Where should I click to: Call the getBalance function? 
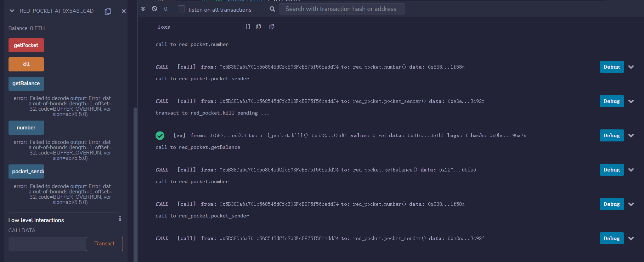pyautogui.click(x=26, y=84)
